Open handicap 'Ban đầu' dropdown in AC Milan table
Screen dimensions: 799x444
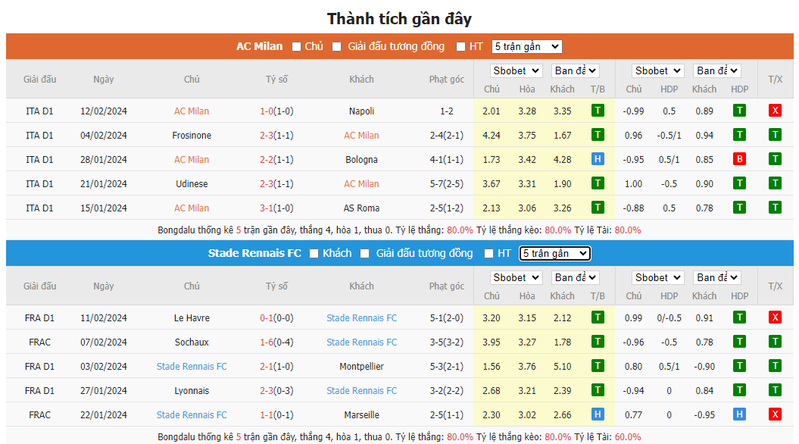(717, 71)
